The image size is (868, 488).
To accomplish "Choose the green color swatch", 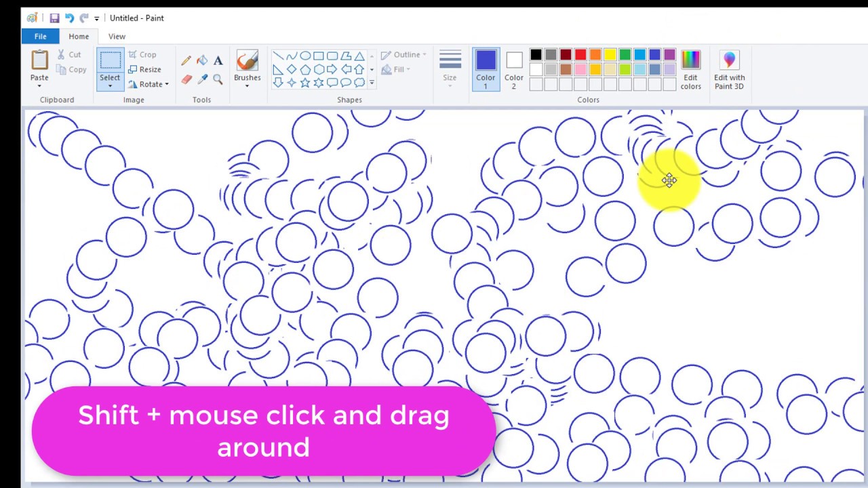I will coord(625,55).
